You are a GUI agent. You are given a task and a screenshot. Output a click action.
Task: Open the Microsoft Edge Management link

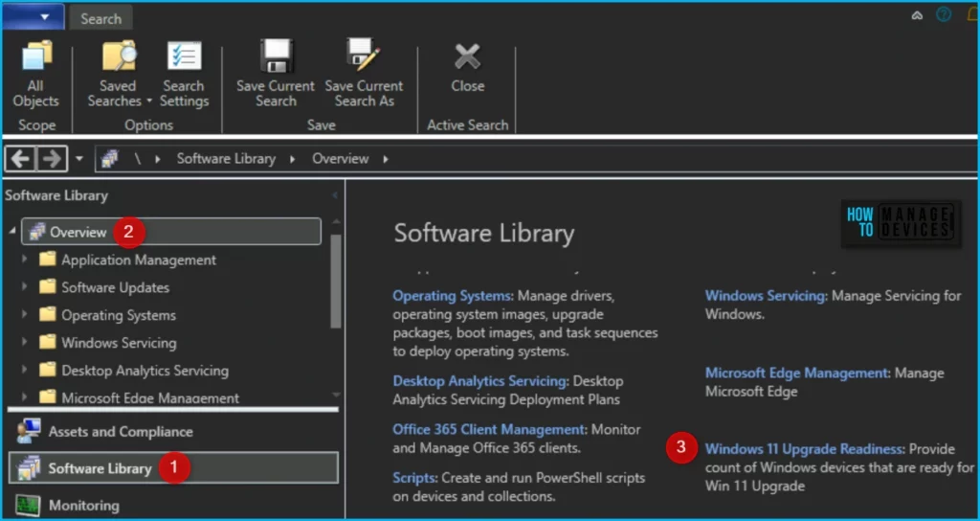click(797, 373)
